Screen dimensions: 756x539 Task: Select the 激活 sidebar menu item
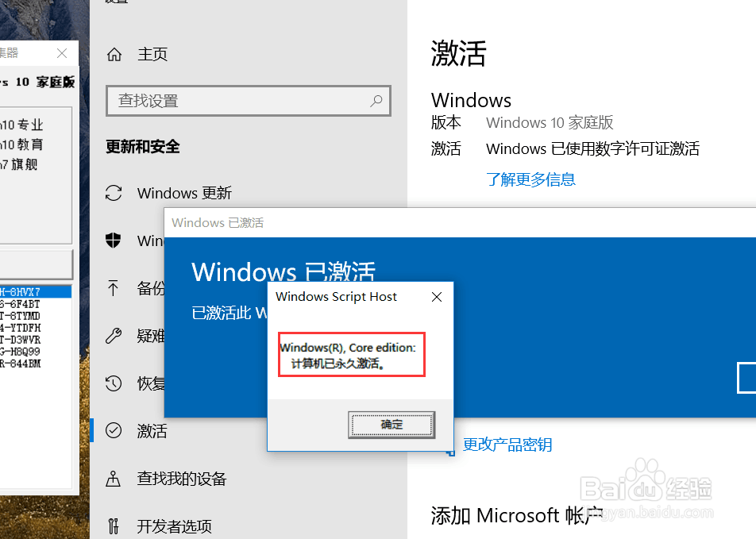[x=152, y=430]
